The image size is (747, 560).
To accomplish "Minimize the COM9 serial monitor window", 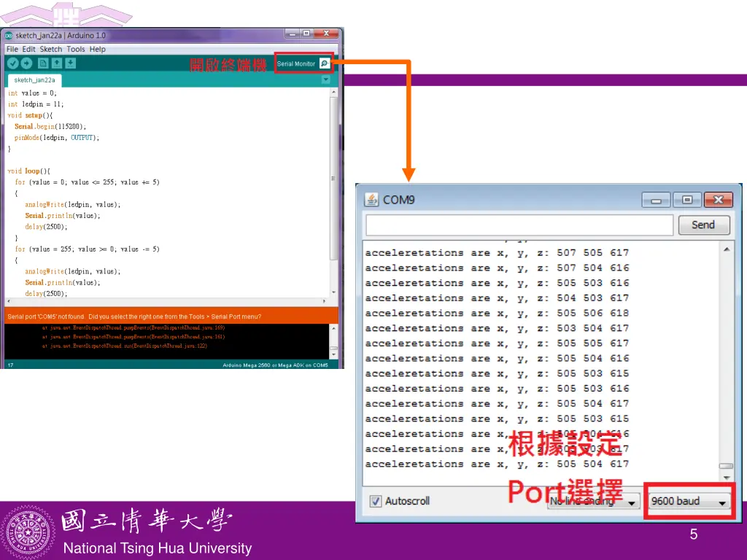I will (656, 200).
